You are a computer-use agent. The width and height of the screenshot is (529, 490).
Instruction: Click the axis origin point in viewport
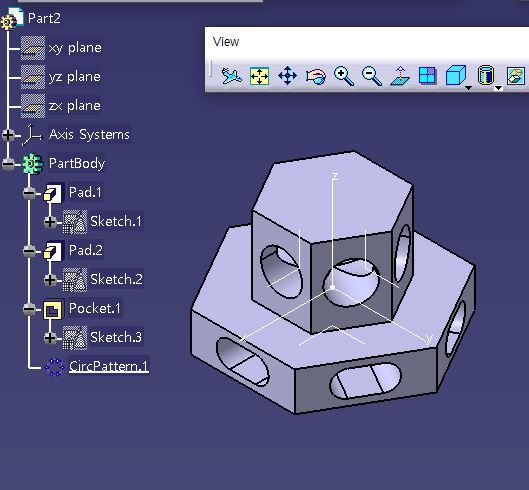pos(332,288)
